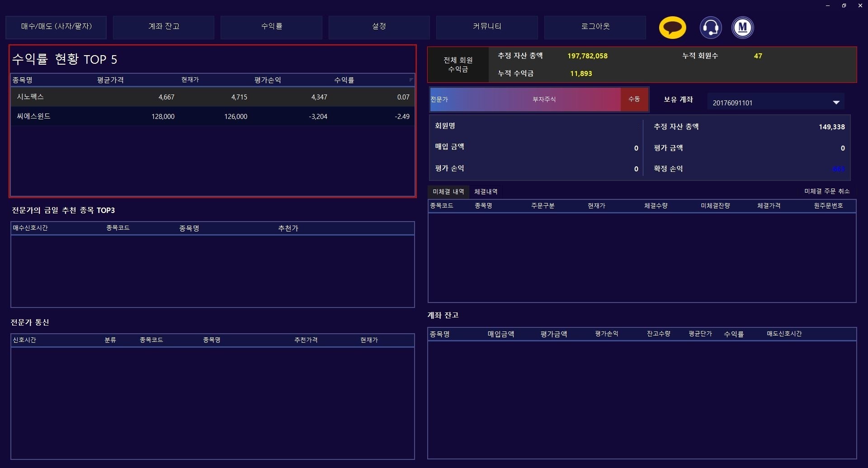Open account number 20176091101 combo box
This screenshot has height=468, width=868.
(769, 103)
